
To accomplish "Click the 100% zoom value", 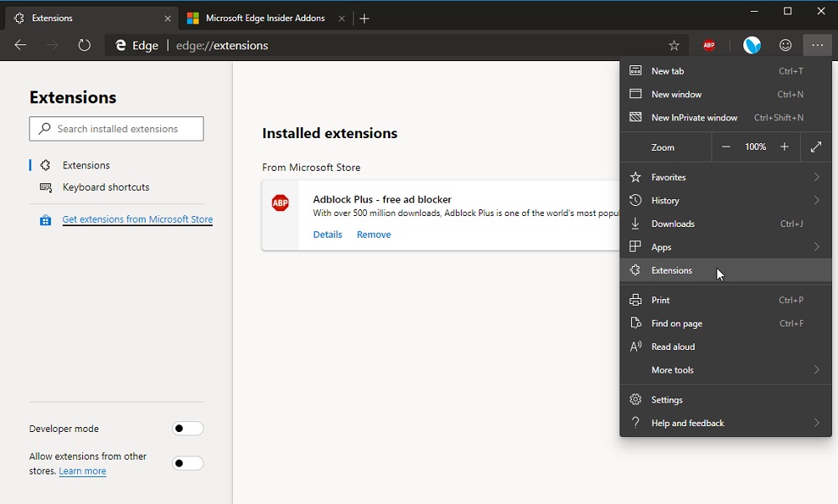I will tap(755, 147).
